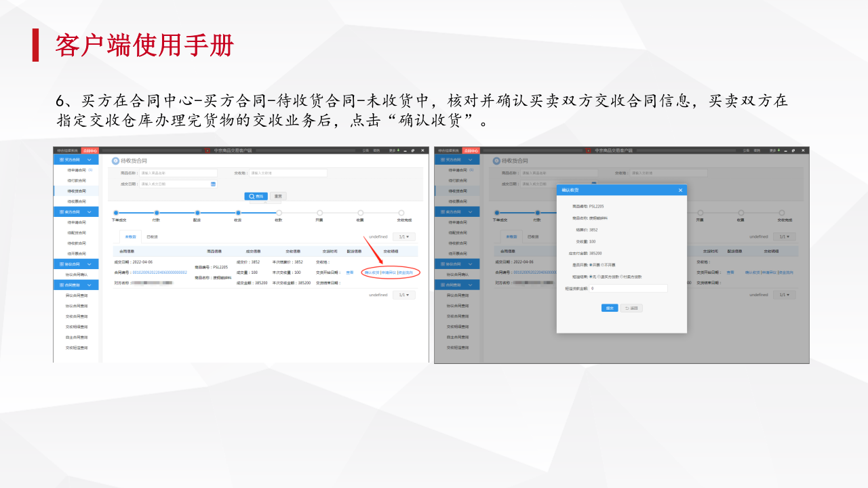Click 申请异议 link in left screenshot row

389,272
